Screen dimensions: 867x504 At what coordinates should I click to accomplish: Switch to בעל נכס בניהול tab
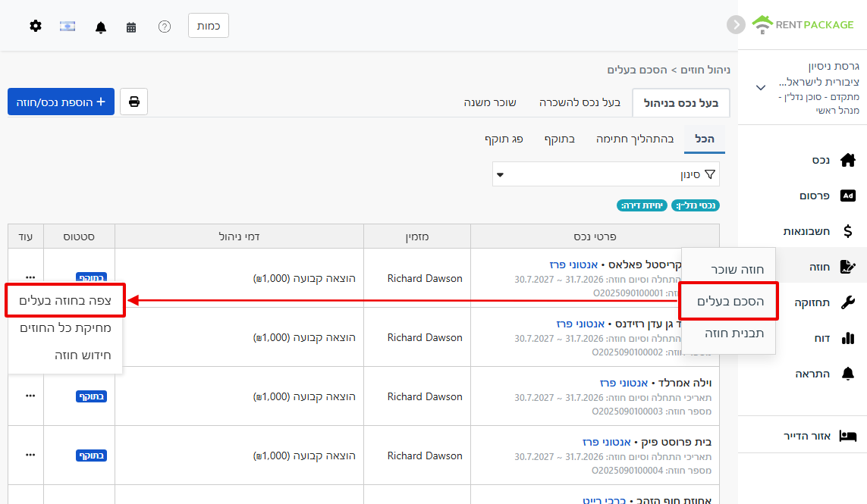click(x=680, y=103)
